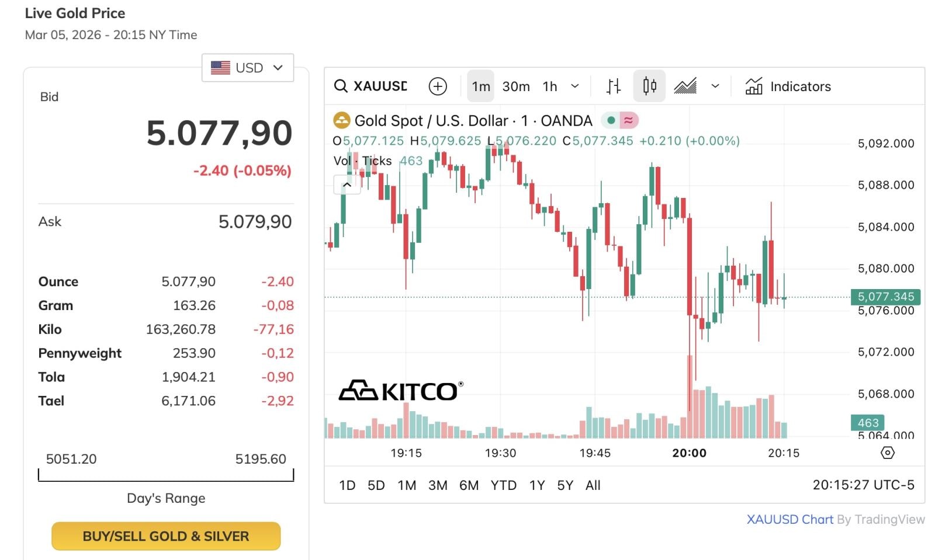This screenshot has width=935, height=560.
Task: Select the candlestick chart style icon
Action: 649,86
